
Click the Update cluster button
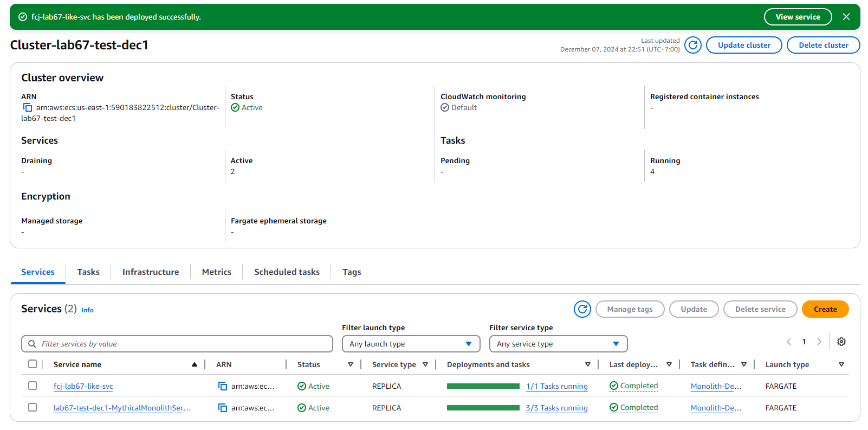pyautogui.click(x=744, y=45)
